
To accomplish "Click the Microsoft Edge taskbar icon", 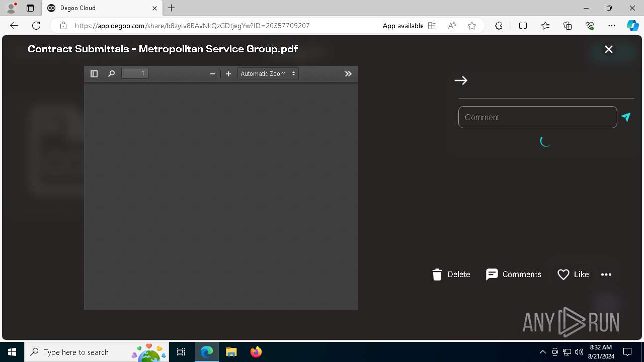I will pyautogui.click(x=207, y=352).
